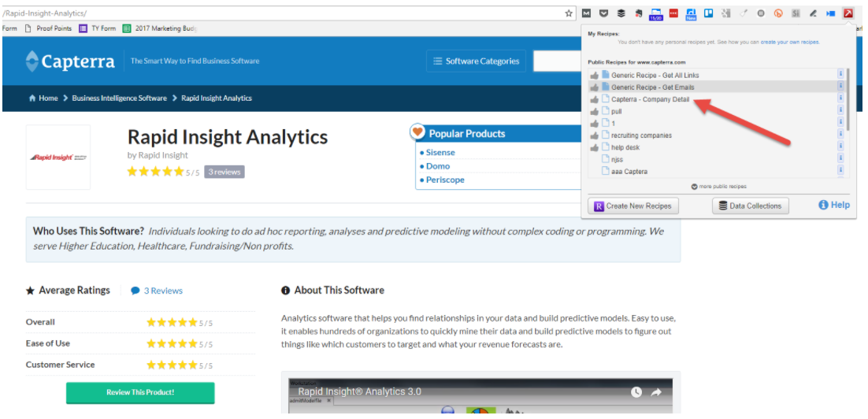The image size is (868, 419).
Task: Open the Help link in recipe popup
Action: click(x=834, y=205)
